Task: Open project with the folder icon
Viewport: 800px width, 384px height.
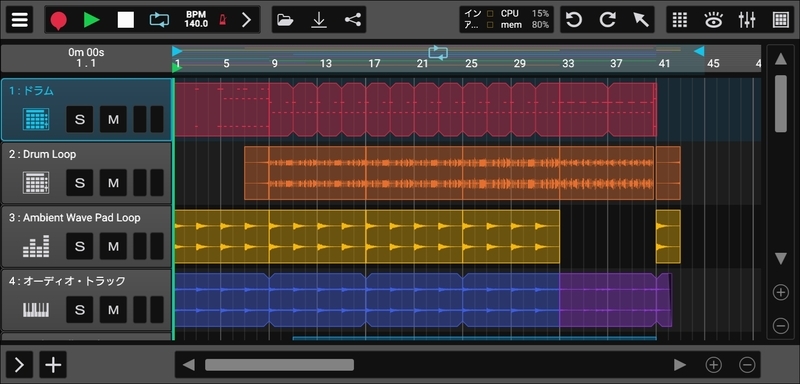Action: point(285,20)
